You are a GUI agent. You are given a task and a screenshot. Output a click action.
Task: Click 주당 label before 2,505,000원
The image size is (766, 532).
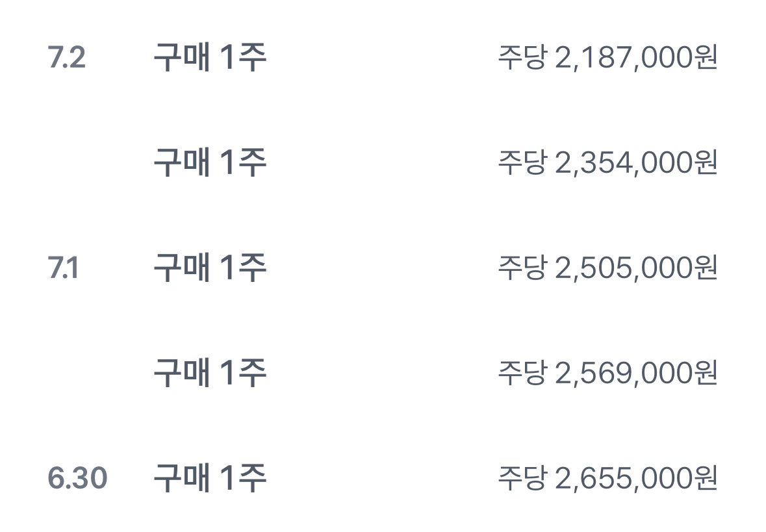(522, 268)
